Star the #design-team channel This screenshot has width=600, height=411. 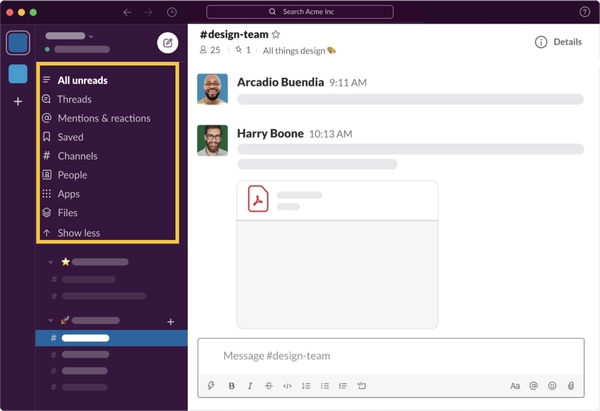tap(276, 34)
